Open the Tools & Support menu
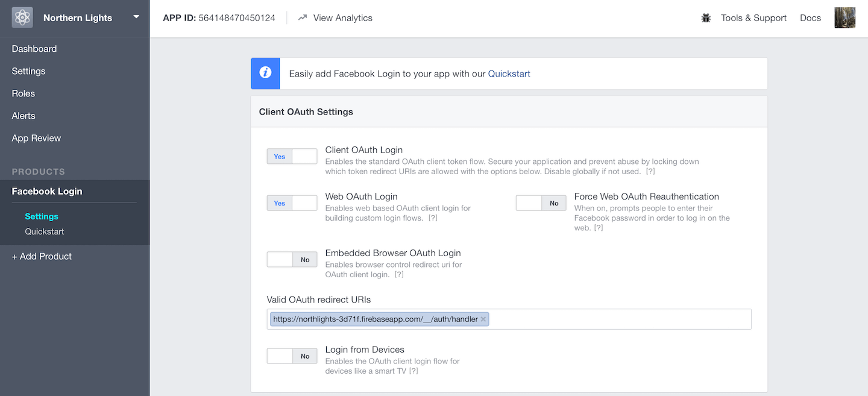The image size is (868, 396). pyautogui.click(x=753, y=18)
